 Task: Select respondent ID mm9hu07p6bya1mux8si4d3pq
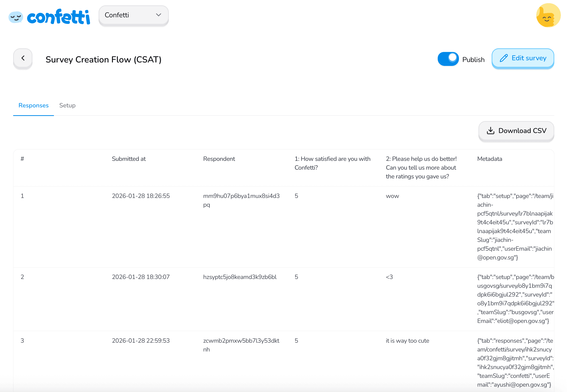click(241, 200)
